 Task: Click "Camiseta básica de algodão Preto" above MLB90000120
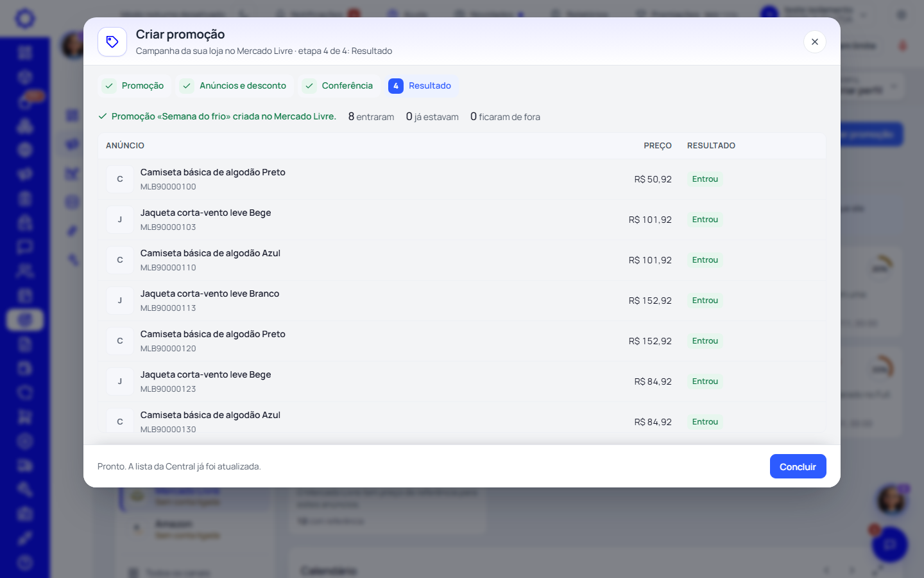click(213, 334)
